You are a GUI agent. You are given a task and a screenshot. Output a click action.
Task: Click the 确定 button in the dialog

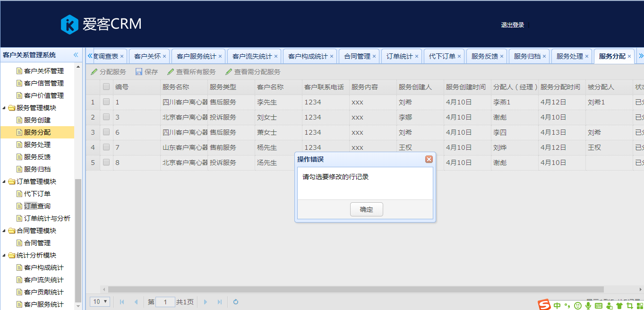366,209
